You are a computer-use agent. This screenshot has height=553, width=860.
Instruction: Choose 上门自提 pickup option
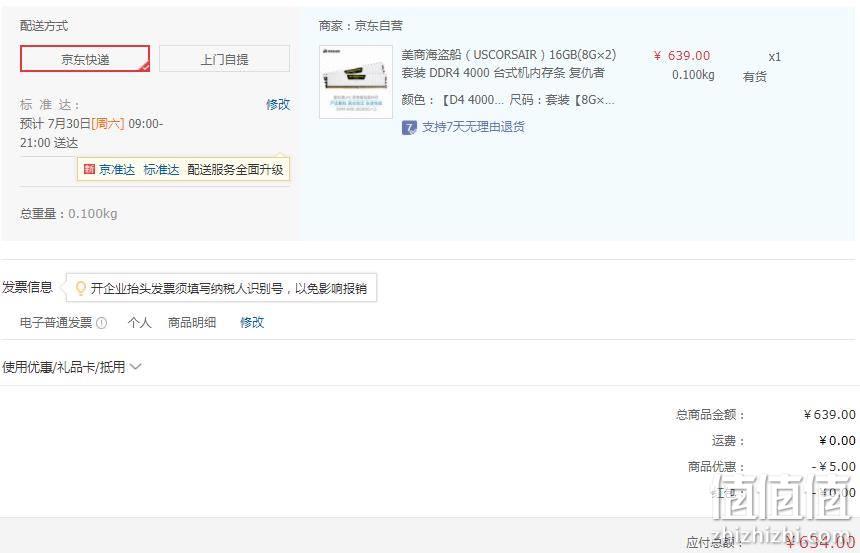click(224, 59)
